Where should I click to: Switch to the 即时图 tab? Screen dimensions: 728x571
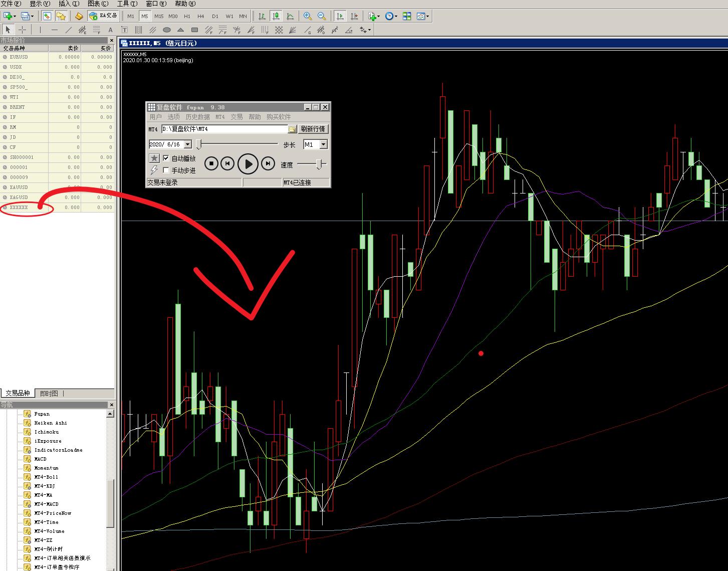coord(49,394)
